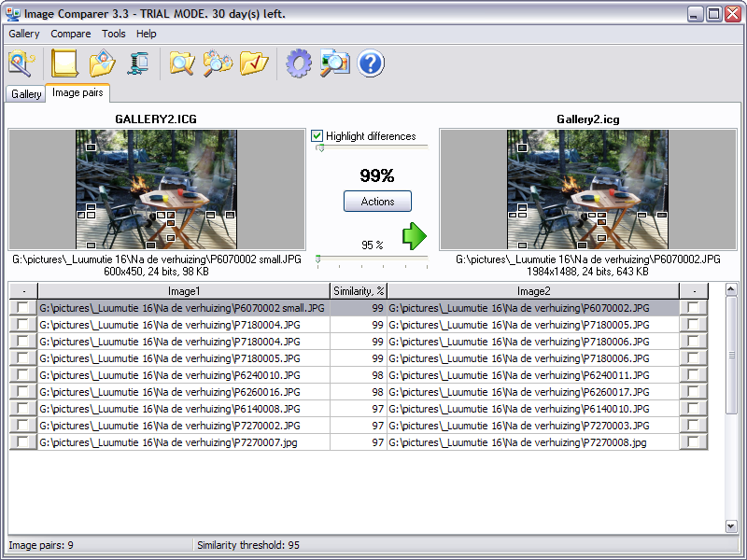Click the 99% similarity readout
Screen dimensions: 747x560
(x=377, y=175)
